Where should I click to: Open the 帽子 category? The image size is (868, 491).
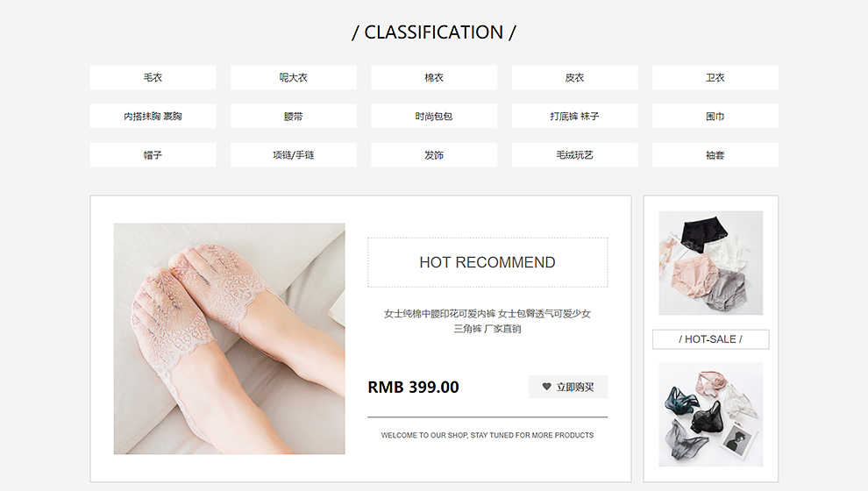pyautogui.click(x=153, y=155)
